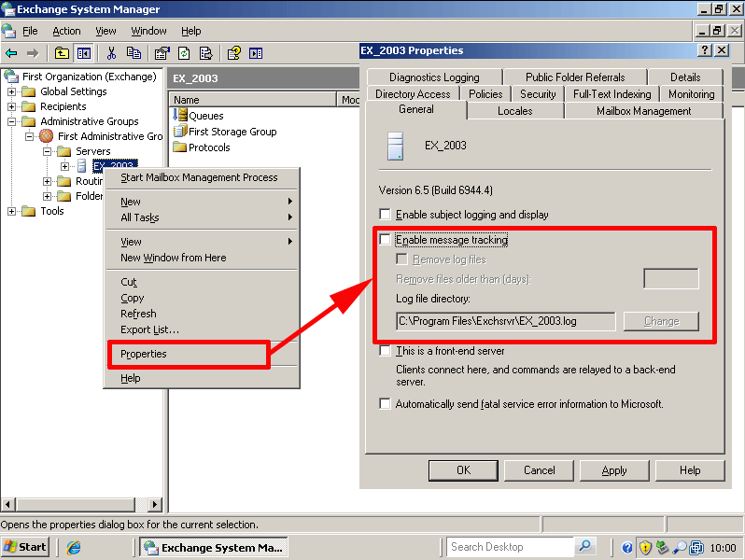Expand the EX_2003 server node
The height and width of the screenshot is (560, 745).
[x=64, y=166]
